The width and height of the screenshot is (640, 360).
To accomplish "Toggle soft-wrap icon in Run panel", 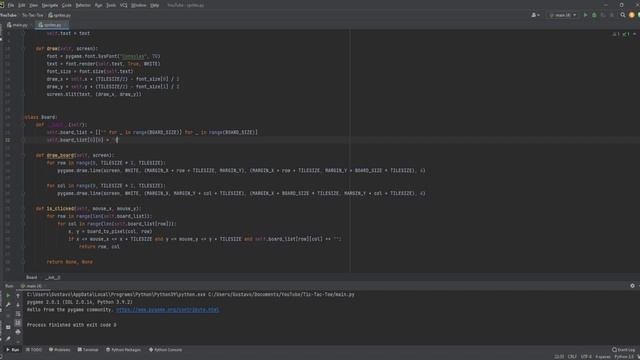I will click(x=18, y=314).
